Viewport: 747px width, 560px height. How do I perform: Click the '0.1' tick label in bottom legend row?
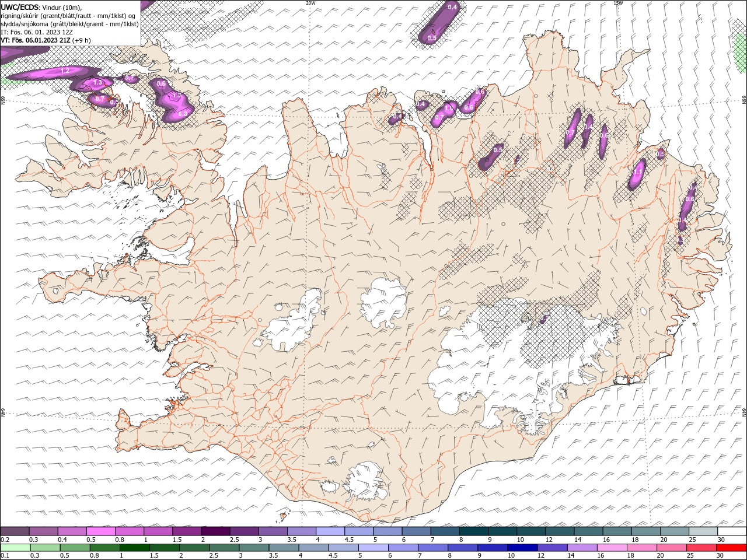pyautogui.click(x=4, y=556)
